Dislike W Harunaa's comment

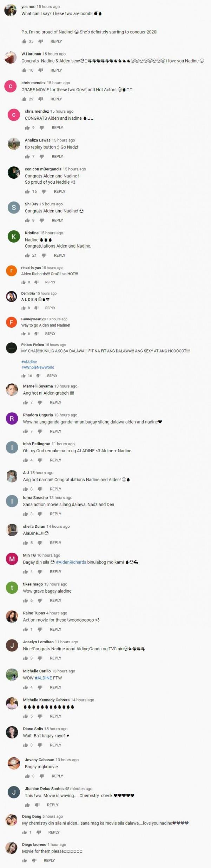tap(40, 70)
